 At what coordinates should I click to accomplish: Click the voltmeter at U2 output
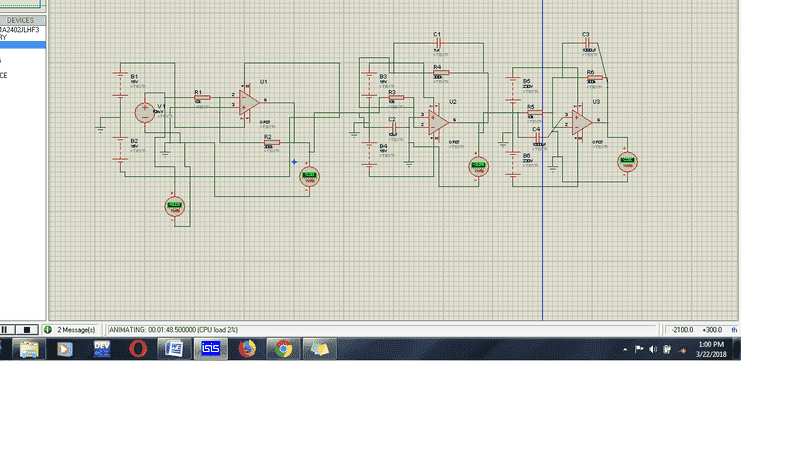pyautogui.click(x=478, y=166)
